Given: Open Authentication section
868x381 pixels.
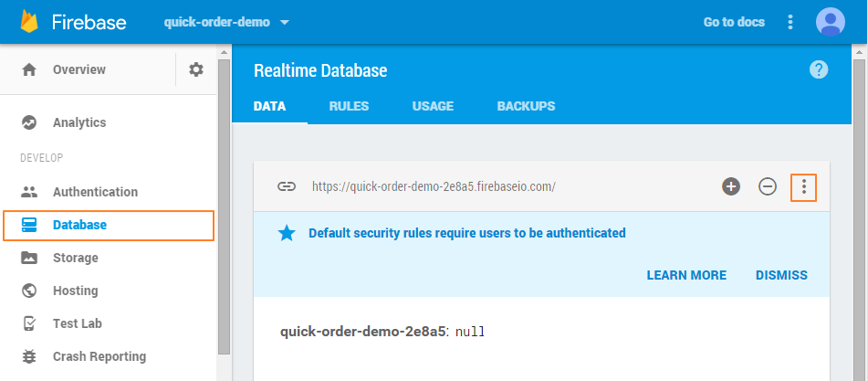Looking at the screenshot, I should [95, 192].
